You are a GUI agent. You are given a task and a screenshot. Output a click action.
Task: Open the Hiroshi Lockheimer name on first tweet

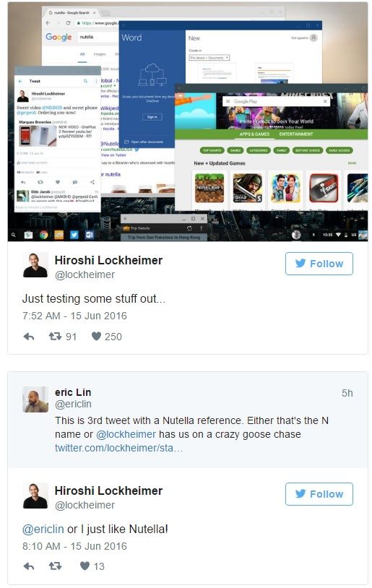click(109, 260)
